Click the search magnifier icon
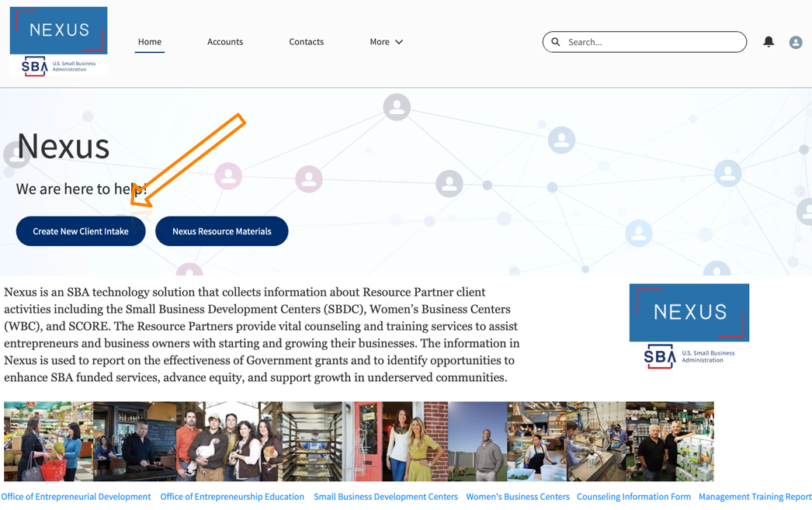812x510 pixels. click(x=556, y=42)
